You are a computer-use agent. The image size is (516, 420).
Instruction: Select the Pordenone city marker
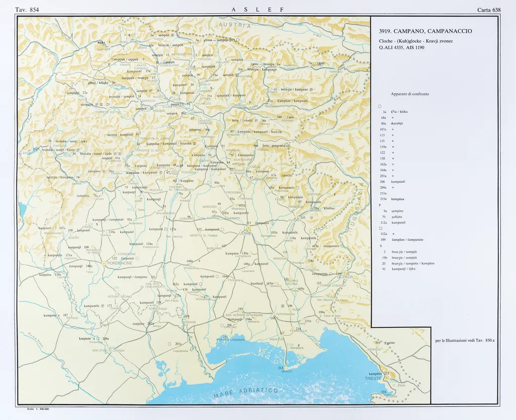103,263
